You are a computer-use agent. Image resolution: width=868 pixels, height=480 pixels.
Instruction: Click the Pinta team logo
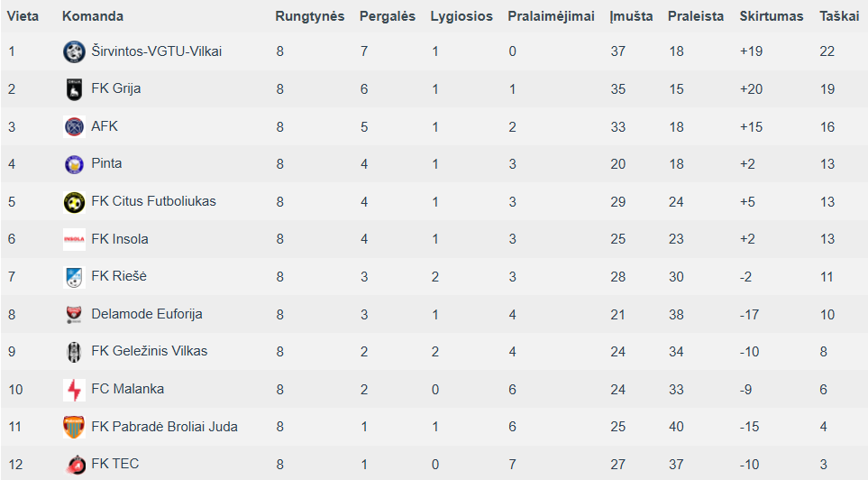pos(74,164)
